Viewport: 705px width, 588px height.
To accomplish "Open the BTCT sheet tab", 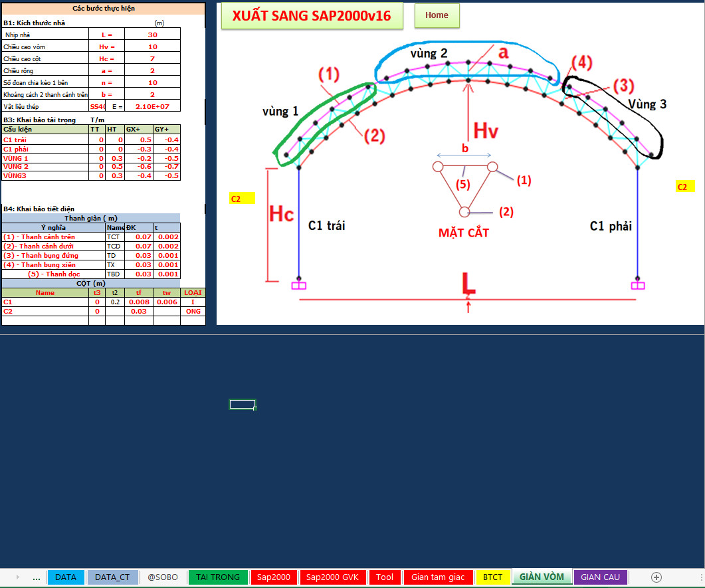I will tap(492, 577).
